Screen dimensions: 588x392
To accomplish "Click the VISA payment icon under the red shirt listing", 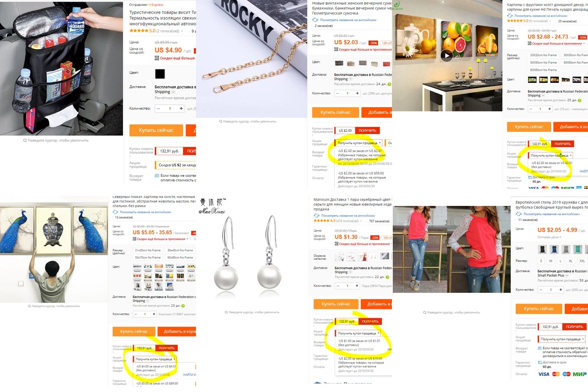I will [543, 374].
